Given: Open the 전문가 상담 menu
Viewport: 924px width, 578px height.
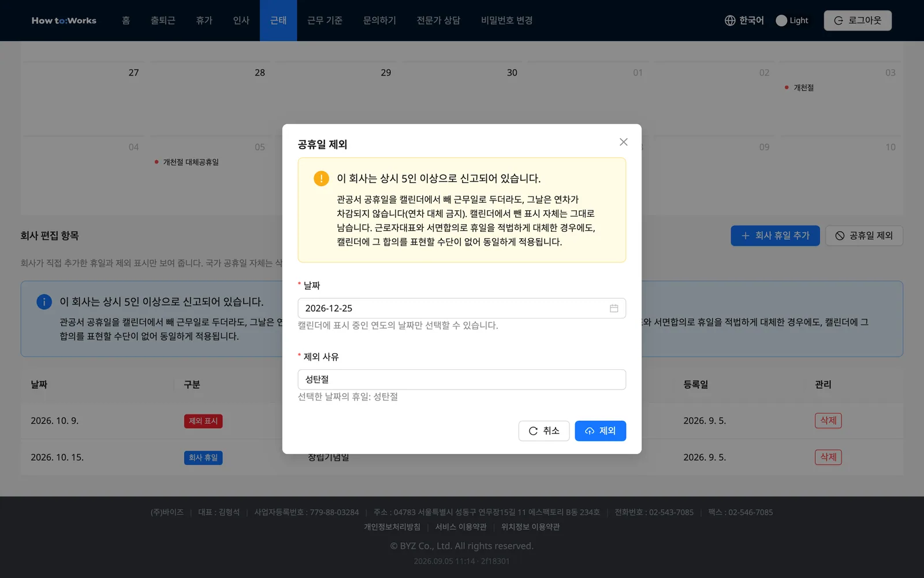Looking at the screenshot, I should [438, 21].
